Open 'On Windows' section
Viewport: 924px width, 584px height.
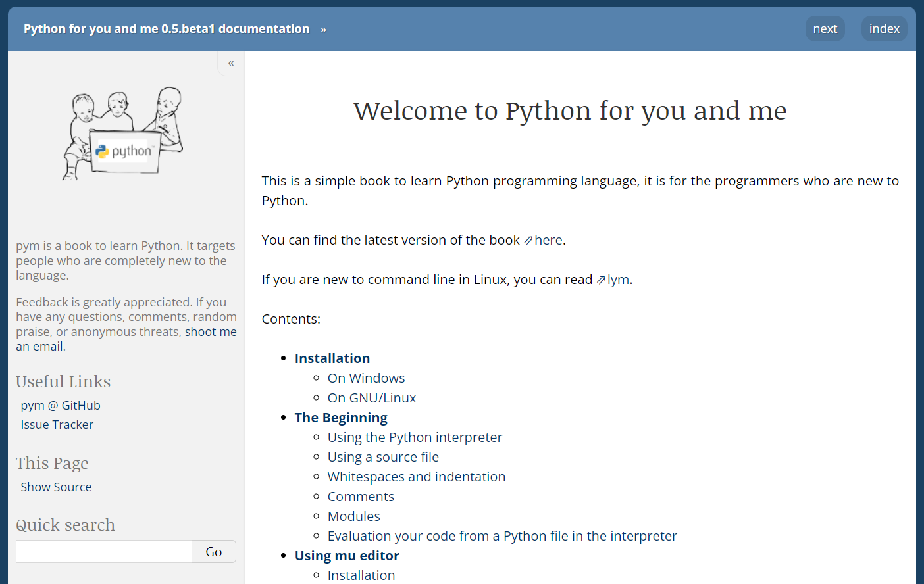pyautogui.click(x=367, y=378)
